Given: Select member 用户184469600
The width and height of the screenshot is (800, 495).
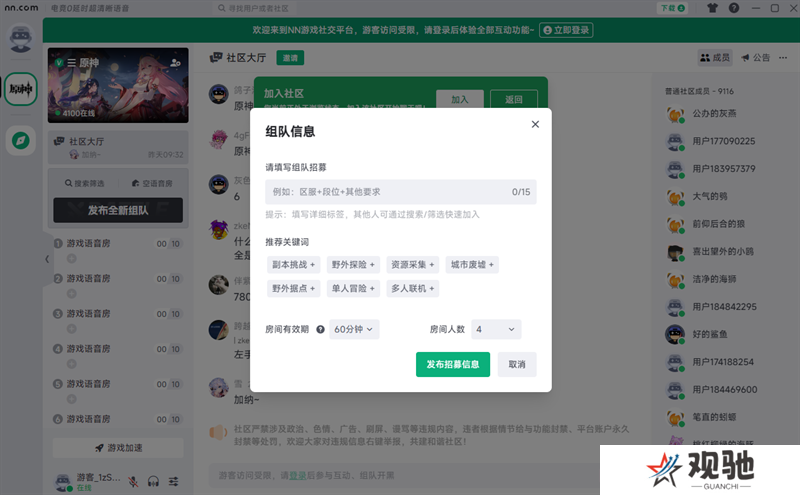Looking at the screenshot, I should pyautogui.click(x=724, y=389).
